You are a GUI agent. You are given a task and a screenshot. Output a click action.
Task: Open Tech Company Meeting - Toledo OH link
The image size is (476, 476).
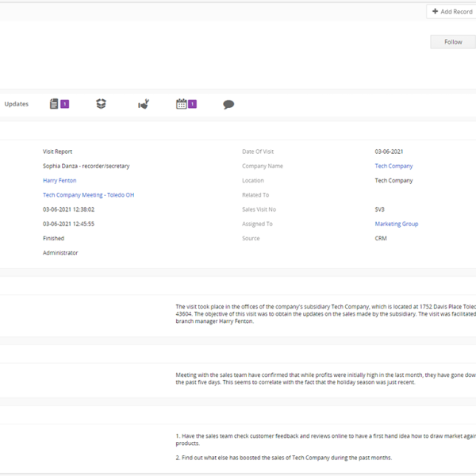pos(88,195)
